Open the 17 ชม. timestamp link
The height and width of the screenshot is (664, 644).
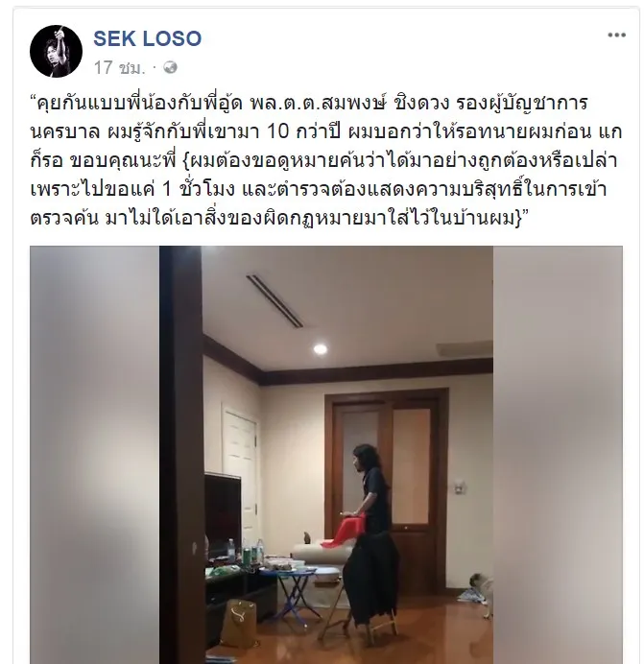coord(119,67)
